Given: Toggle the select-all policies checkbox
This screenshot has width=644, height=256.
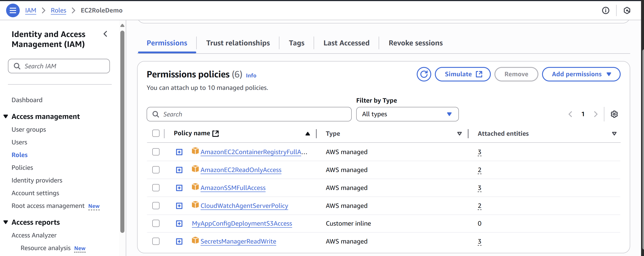Looking at the screenshot, I should 156,133.
